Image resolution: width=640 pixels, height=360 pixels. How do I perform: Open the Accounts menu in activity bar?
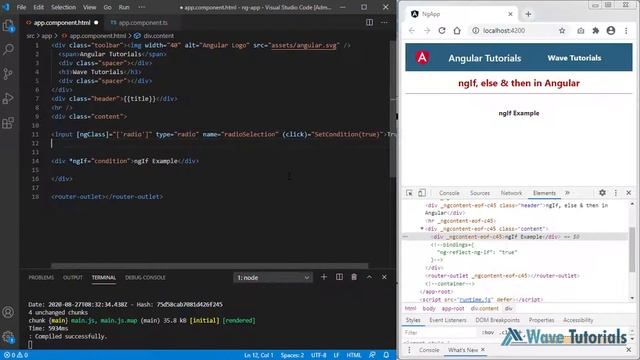(8, 312)
